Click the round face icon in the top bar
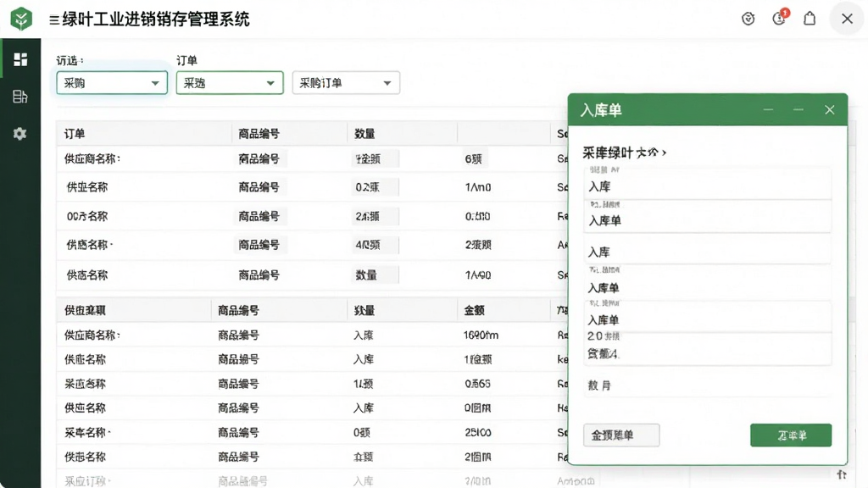 click(x=748, y=19)
